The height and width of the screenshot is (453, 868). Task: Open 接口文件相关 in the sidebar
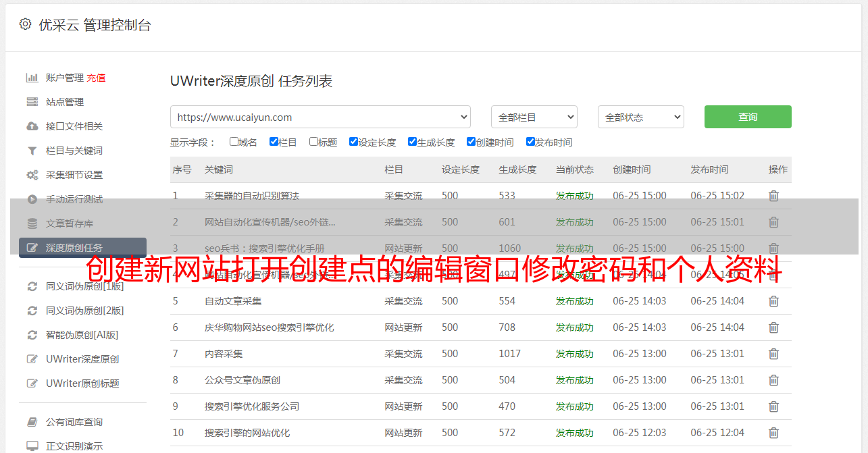[74, 126]
